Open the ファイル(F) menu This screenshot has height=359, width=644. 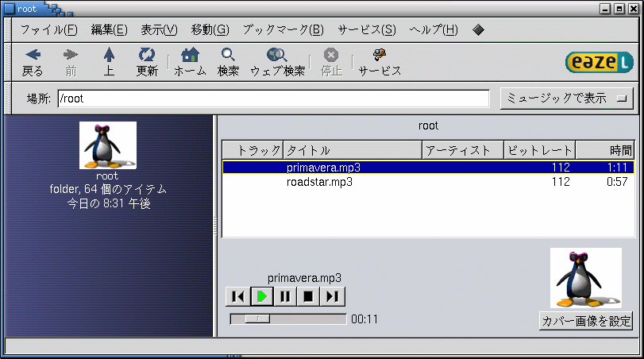(x=48, y=30)
